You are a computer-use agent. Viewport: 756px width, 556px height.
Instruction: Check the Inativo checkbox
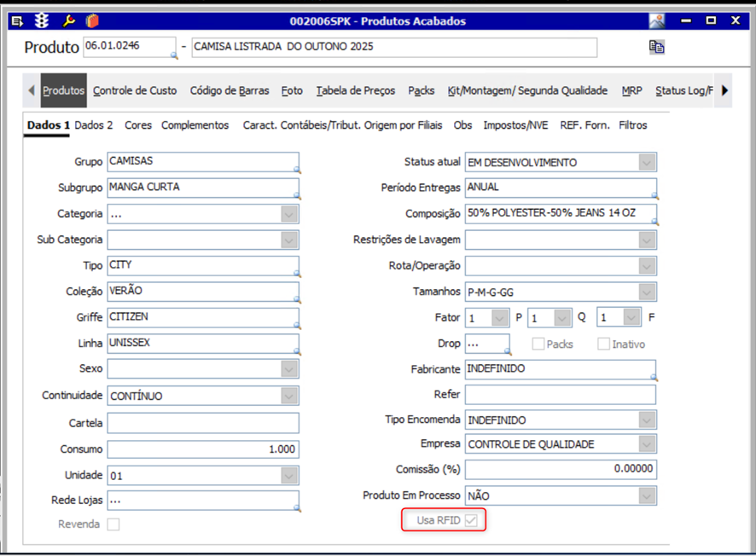(x=603, y=345)
